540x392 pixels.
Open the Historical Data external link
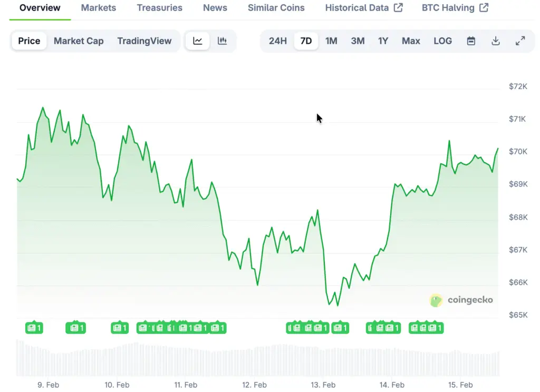tap(364, 8)
